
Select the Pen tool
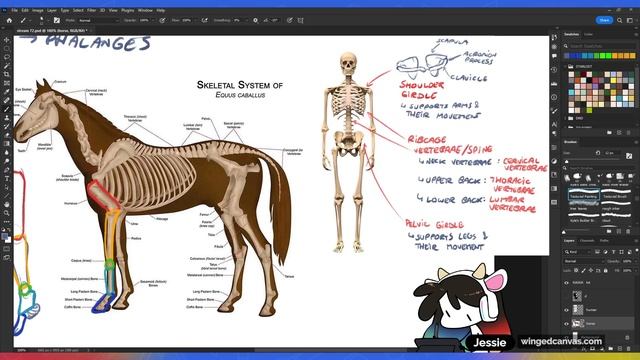[x=7, y=169]
